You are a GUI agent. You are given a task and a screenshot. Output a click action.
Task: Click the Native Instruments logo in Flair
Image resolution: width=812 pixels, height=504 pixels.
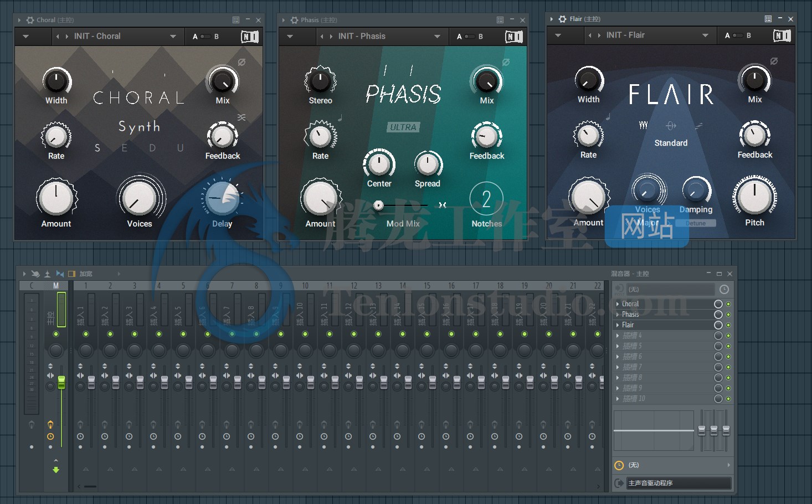[782, 35]
